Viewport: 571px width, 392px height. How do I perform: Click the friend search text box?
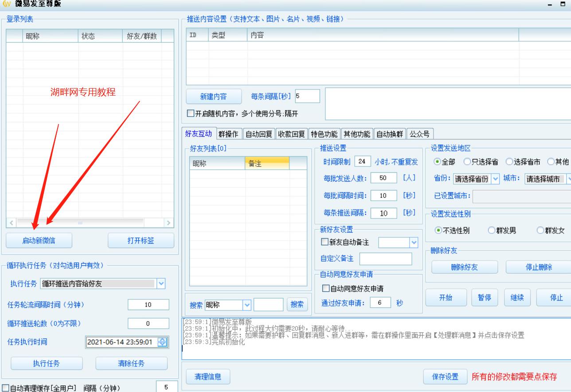click(x=268, y=305)
